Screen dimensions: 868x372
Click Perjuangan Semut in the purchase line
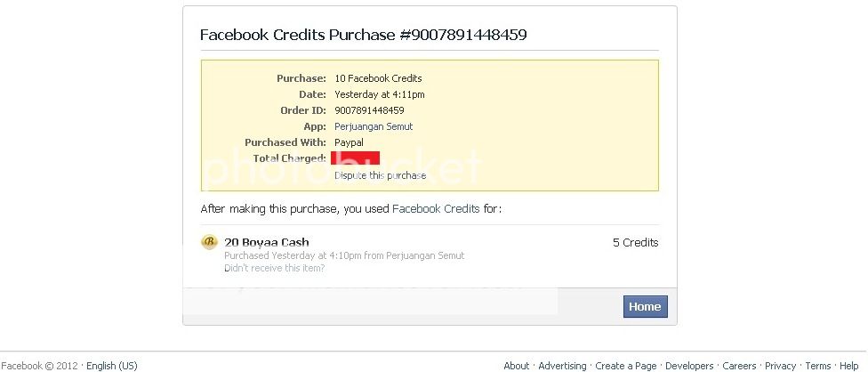425,255
